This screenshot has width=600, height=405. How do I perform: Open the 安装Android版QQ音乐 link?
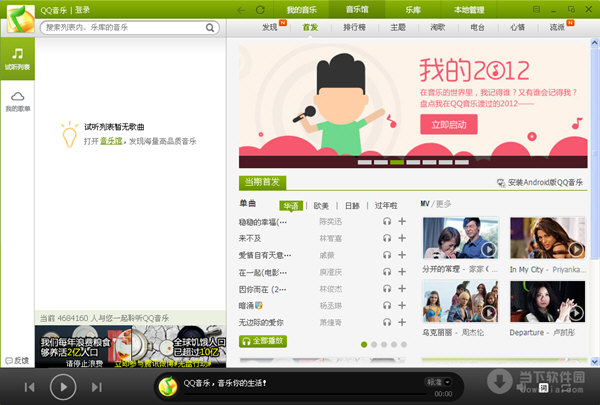540,183
